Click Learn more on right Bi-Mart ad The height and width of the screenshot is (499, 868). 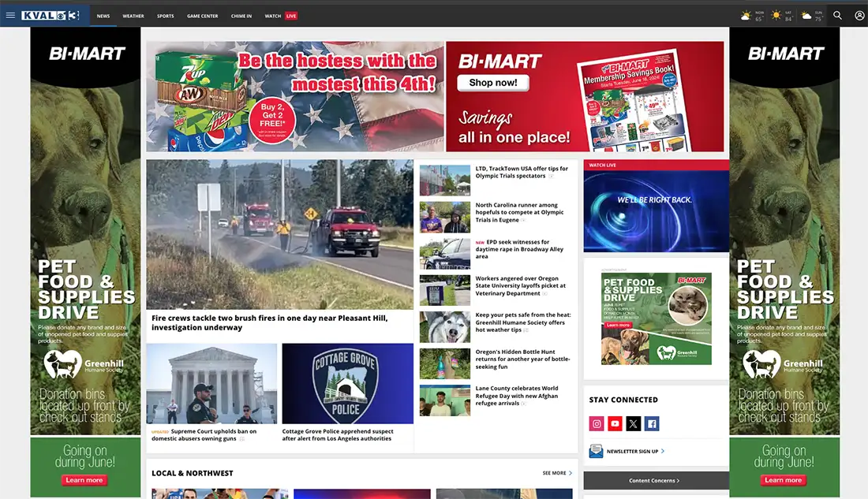[784, 480]
